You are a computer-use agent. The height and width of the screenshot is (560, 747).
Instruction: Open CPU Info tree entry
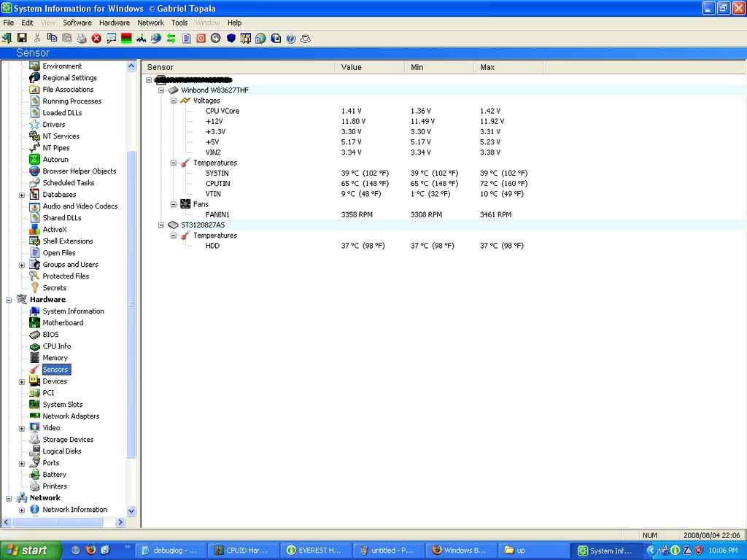tap(57, 346)
